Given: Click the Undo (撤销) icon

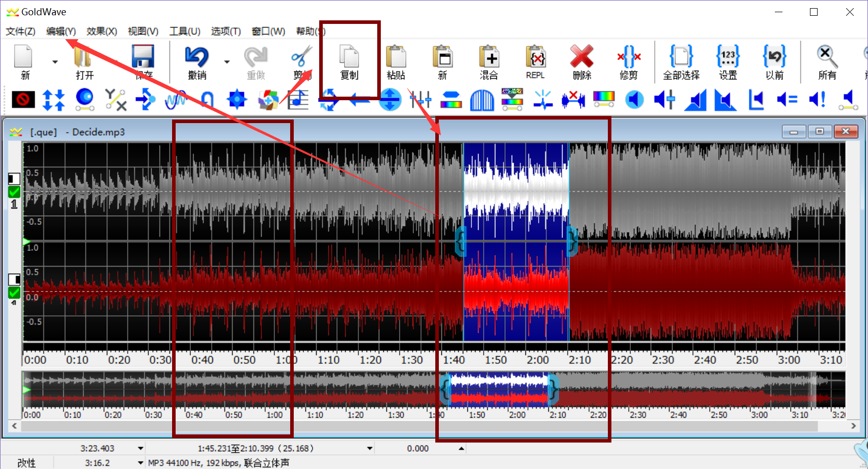Looking at the screenshot, I should 197,61.
